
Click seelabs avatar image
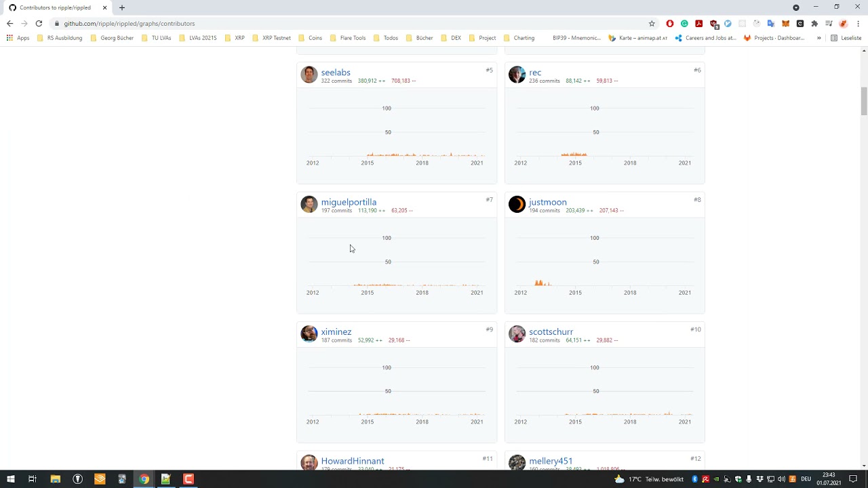pyautogui.click(x=309, y=75)
